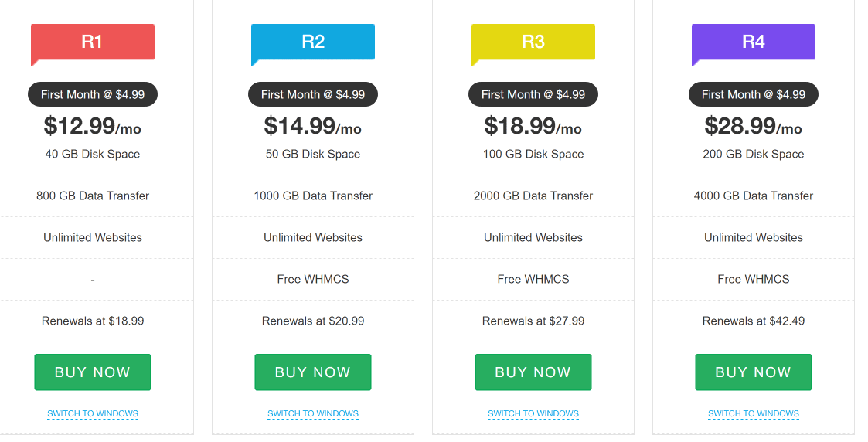Screen dimensions: 868x442
Task: Click the First Month @ $4.99 badge on R2
Action: coord(313,94)
